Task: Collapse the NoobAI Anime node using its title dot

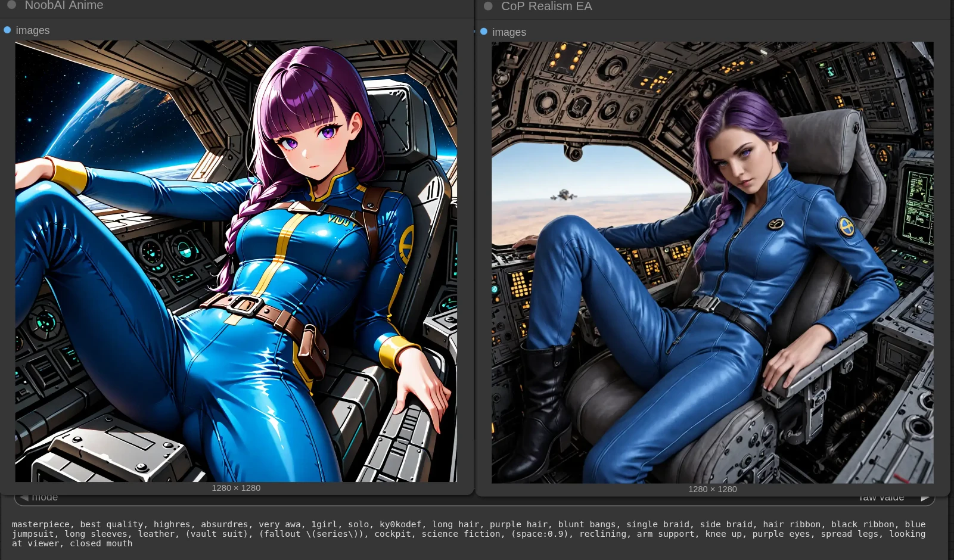Action: coord(11,5)
